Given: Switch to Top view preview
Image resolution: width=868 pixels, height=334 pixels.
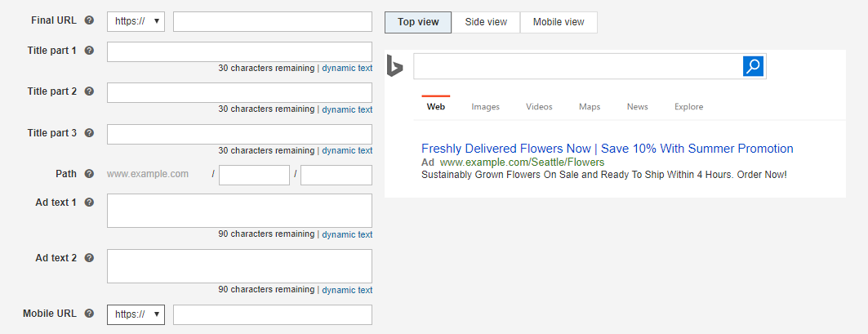Looking at the screenshot, I should tap(418, 22).
